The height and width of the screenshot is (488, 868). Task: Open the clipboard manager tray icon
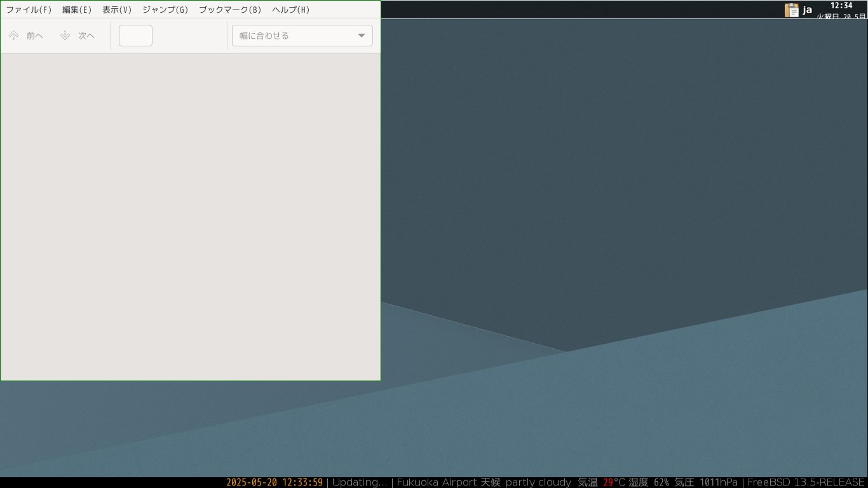(792, 10)
